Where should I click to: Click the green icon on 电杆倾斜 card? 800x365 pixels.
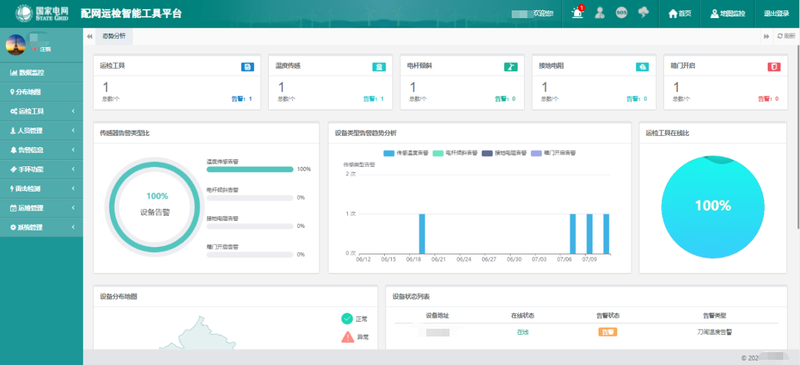tap(511, 66)
